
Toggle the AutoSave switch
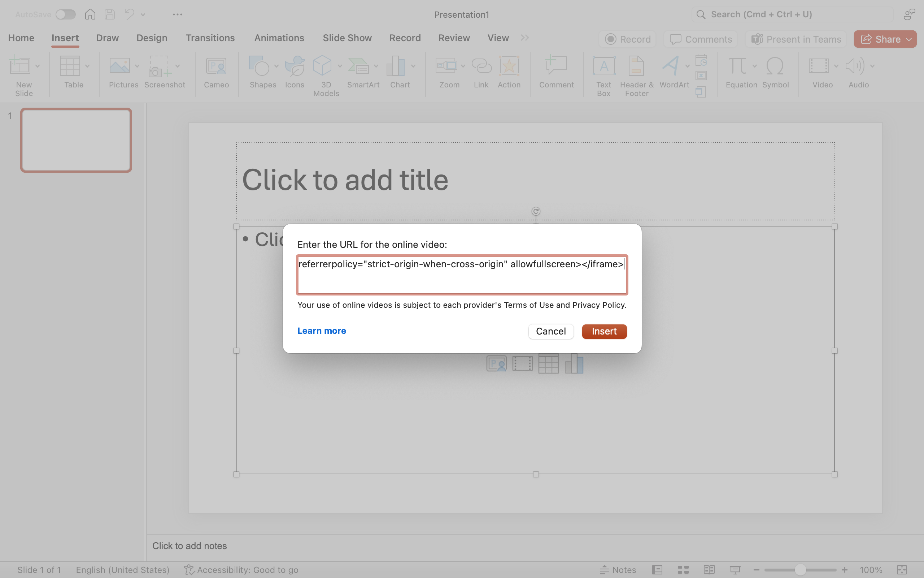pos(65,14)
